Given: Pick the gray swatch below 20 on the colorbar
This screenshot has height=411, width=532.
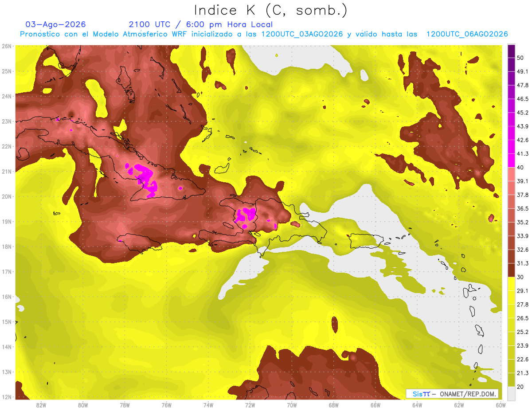Looking at the screenshot, I should (511, 393).
